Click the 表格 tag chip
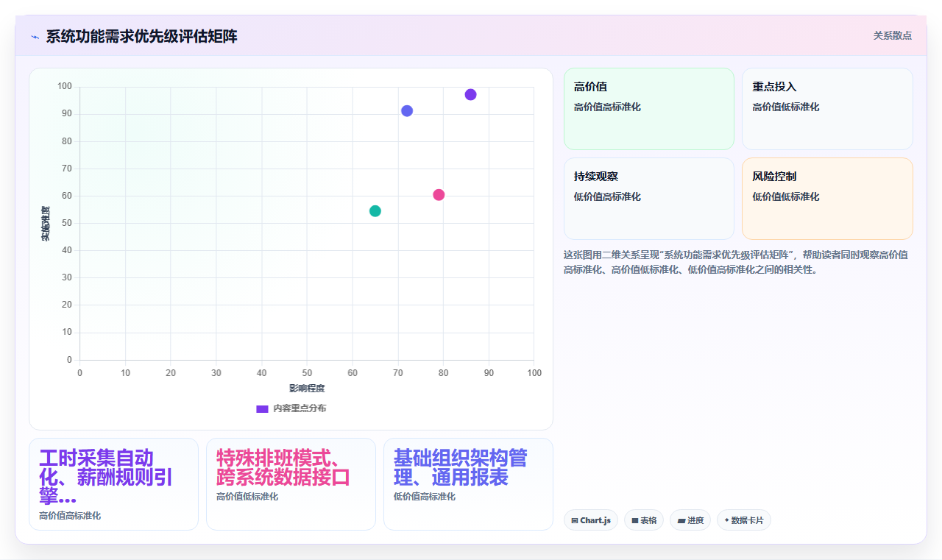This screenshot has width=942, height=560. (x=644, y=520)
